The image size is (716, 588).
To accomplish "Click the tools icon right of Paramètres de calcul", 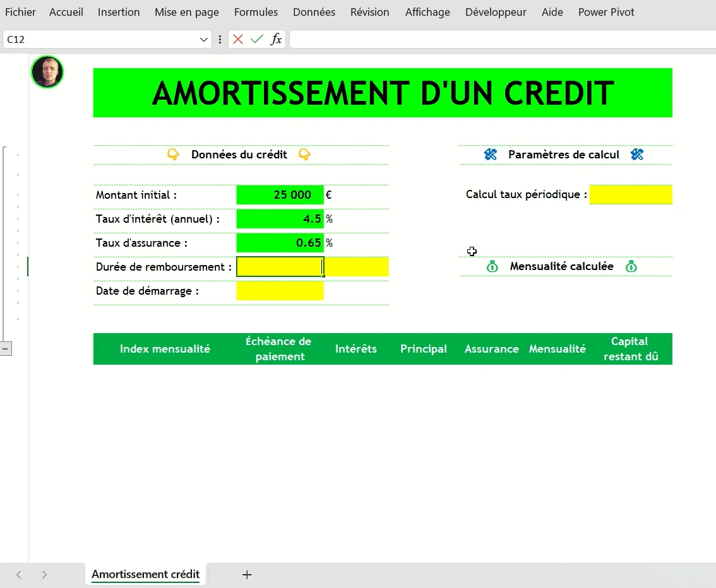I will [x=637, y=154].
